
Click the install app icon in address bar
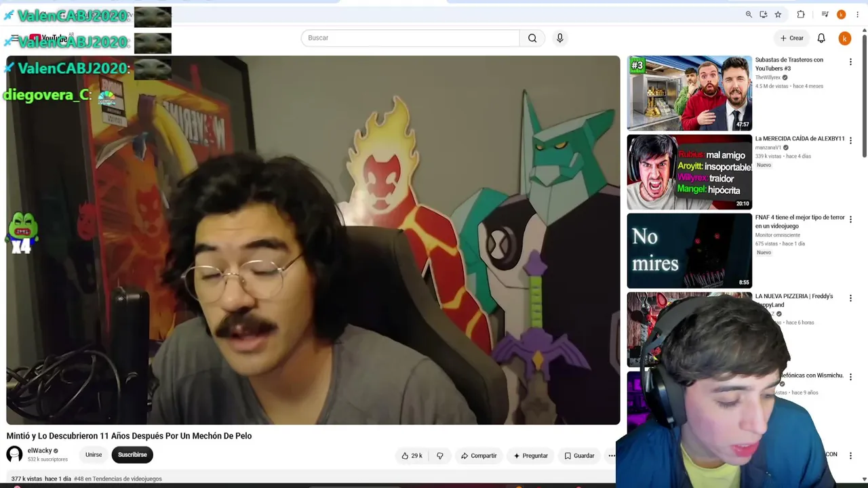[x=764, y=14]
